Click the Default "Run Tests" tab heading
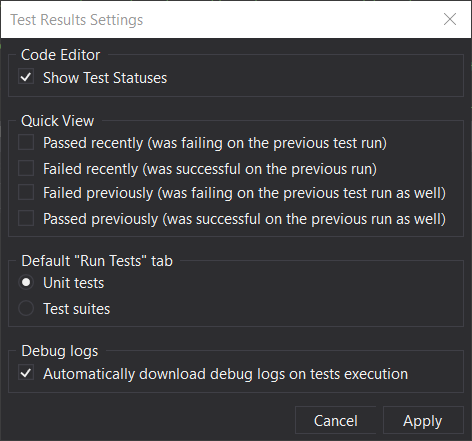This screenshot has height=441, width=472. click(97, 261)
